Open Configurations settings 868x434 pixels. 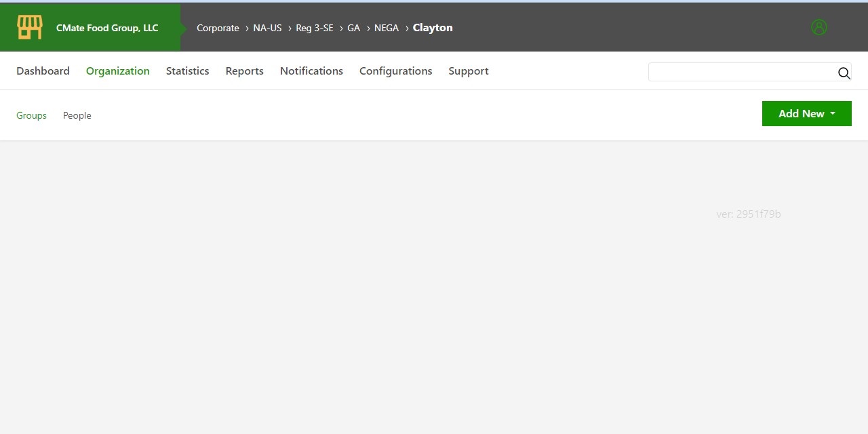coord(396,71)
